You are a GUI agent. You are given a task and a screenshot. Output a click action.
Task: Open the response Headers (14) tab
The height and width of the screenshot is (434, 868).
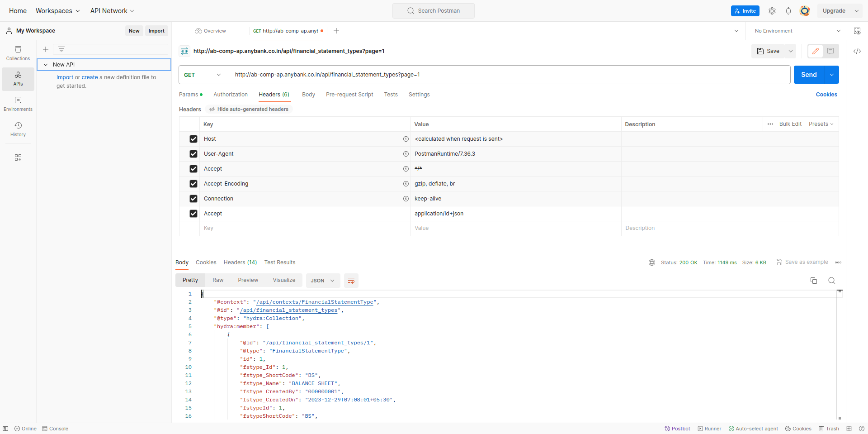point(240,262)
